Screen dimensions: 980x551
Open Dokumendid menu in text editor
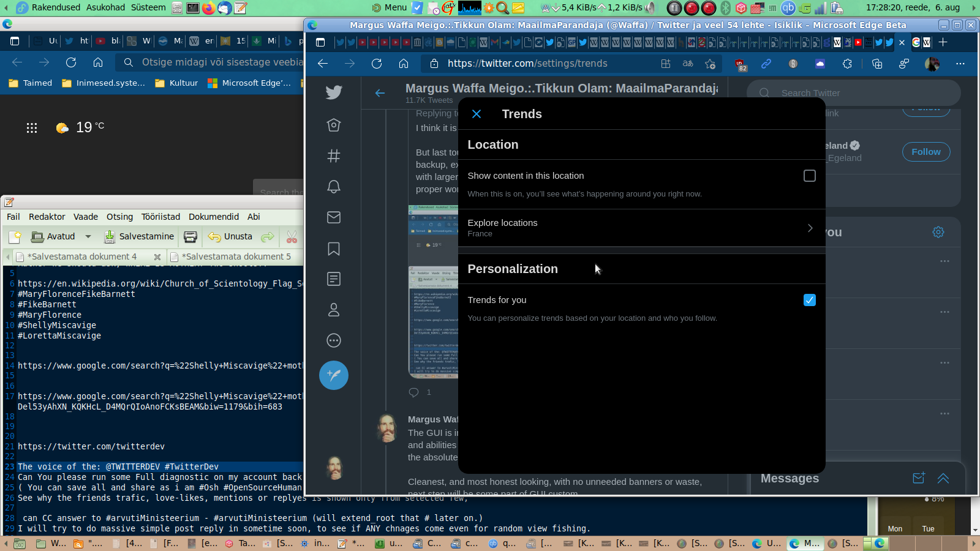(x=214, y=217)
